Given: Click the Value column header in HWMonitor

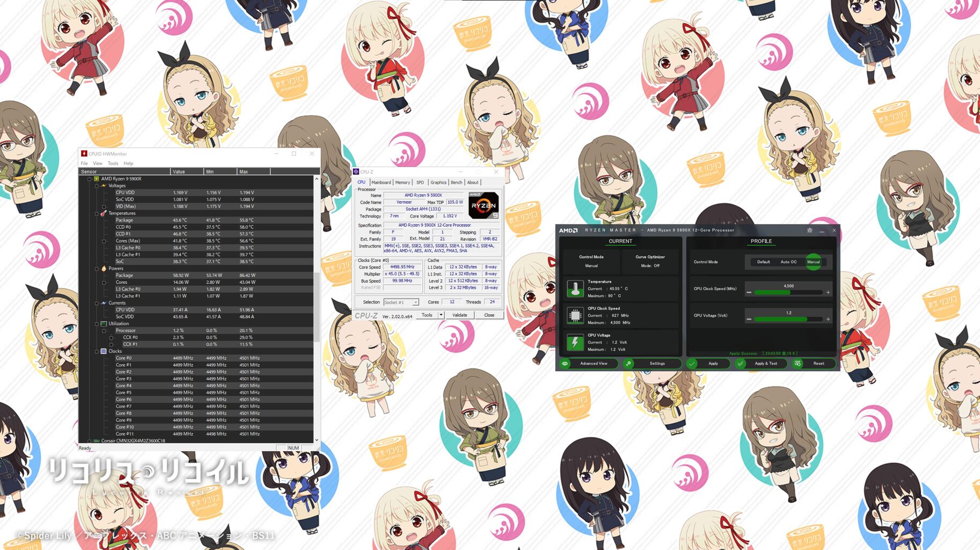Looking at the screenshot, I should click(x=187, y=172).
